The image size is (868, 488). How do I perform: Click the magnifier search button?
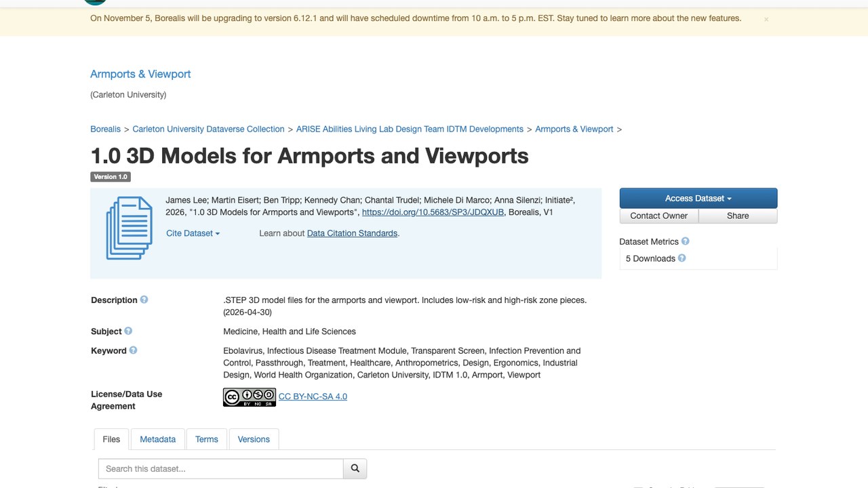(355, 468)
